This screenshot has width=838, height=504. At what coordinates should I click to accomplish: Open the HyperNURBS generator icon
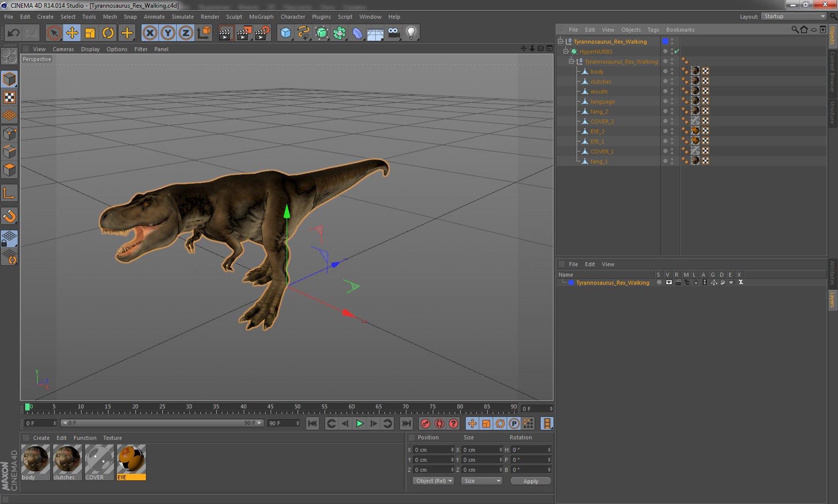point(322,33)
